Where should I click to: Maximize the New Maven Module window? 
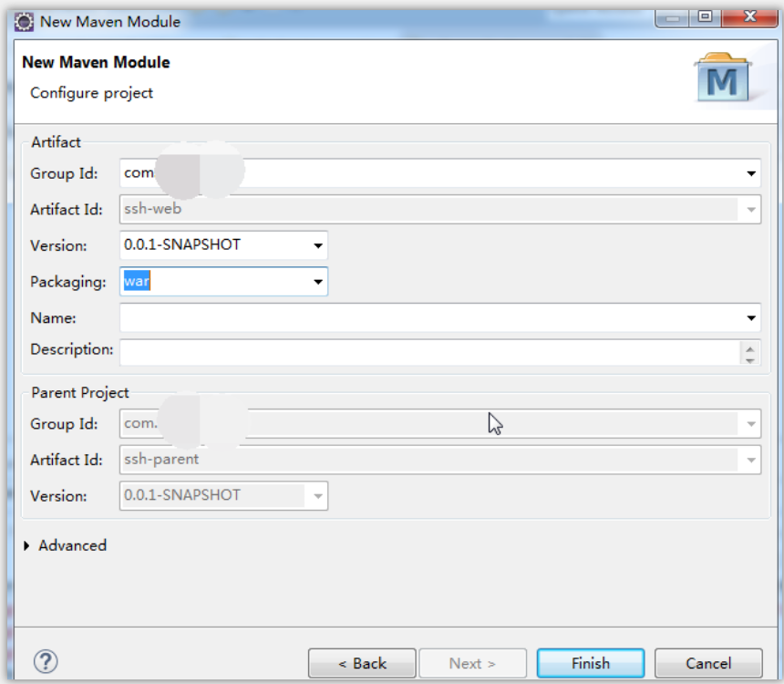pyautogui.click(x=705, y=17)
